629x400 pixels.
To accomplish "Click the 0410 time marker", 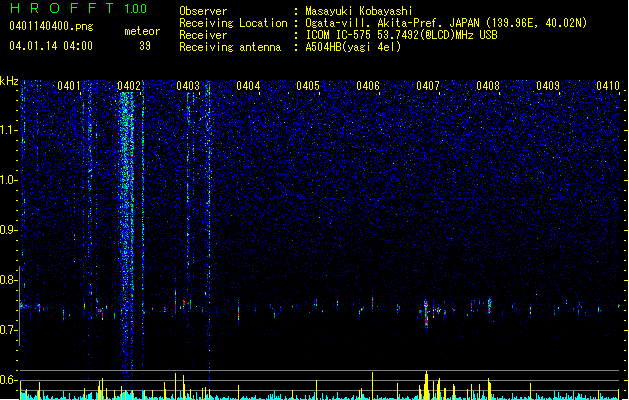I will tap(608, 86).
